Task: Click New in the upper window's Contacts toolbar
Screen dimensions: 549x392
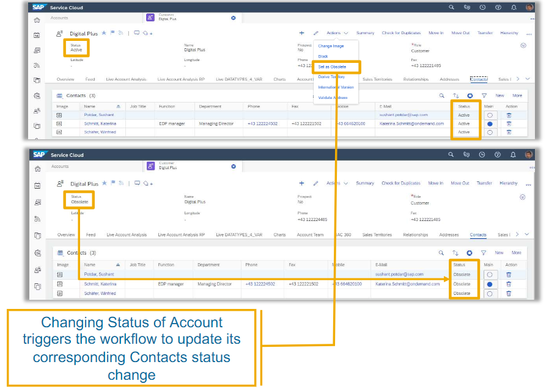Action: click(x=499, y=95)
